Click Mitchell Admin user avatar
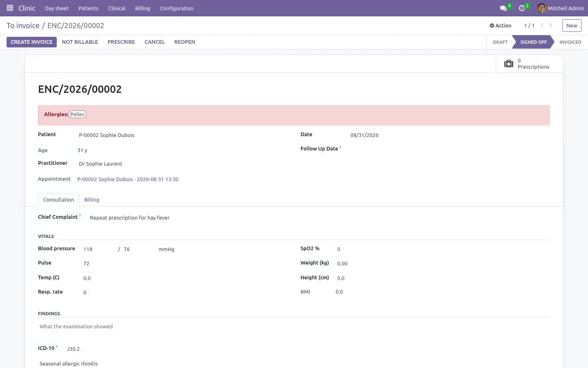The image size is (588, 368). [x=541, y=8]
